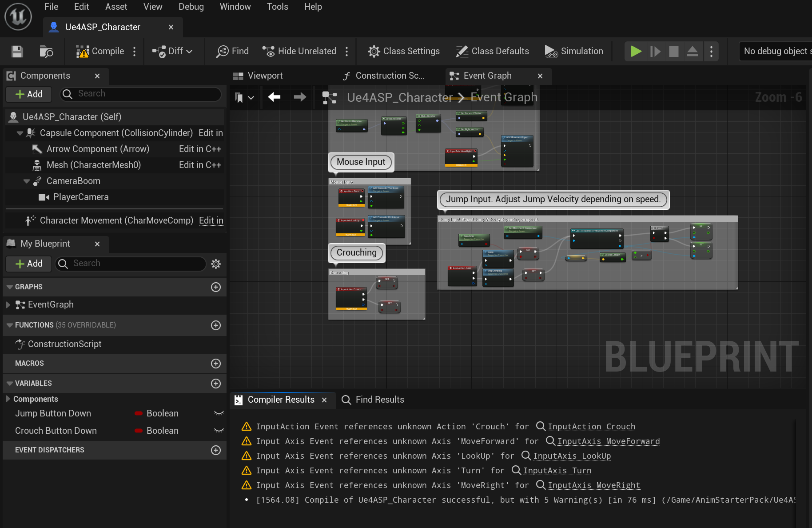
Task: Click the frame-advance play button
Action: point(655,52)
